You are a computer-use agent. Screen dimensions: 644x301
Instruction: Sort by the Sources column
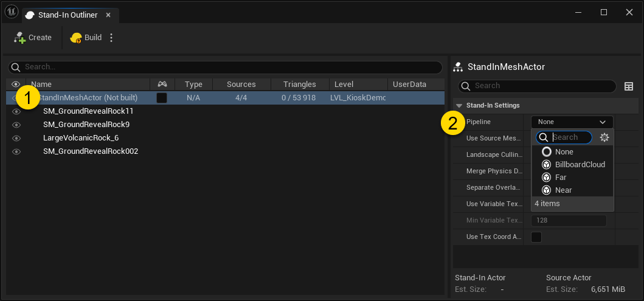pyautogui.click(x=241, y=84)
